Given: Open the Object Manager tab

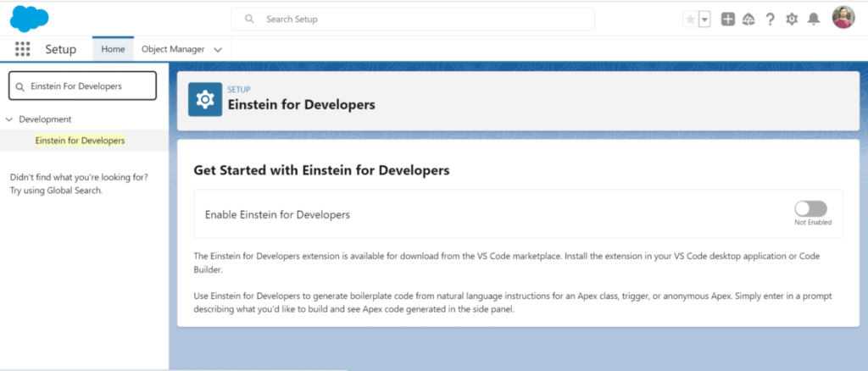Looking at the screenshot, I should pyautogui.click(x=173, y=49).
